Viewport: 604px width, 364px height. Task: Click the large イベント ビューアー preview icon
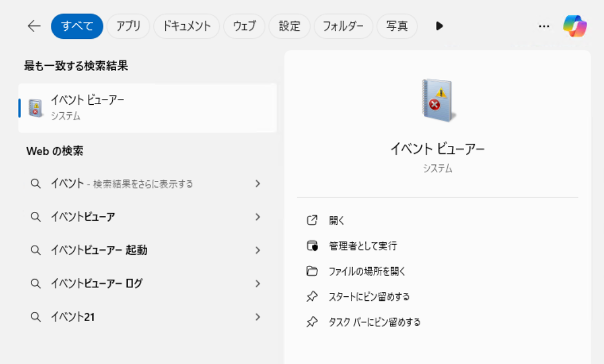pyautogui.click(x=438, y=100)
